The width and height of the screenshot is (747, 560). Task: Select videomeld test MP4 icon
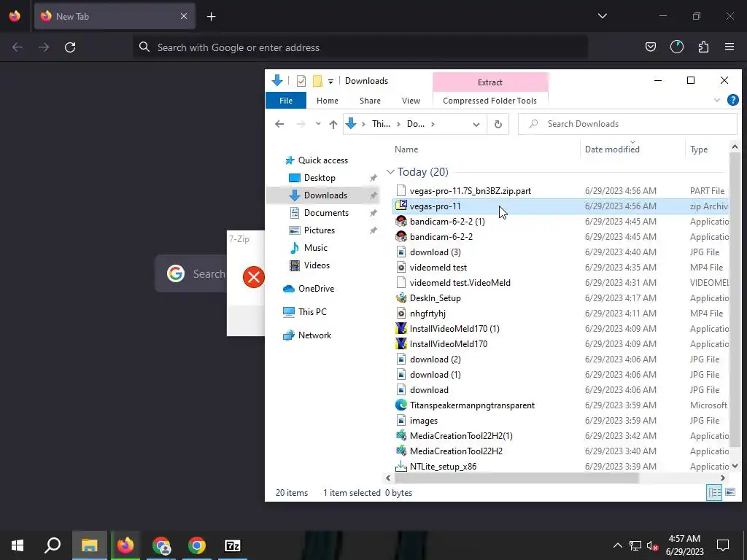[x=401, y=267]
